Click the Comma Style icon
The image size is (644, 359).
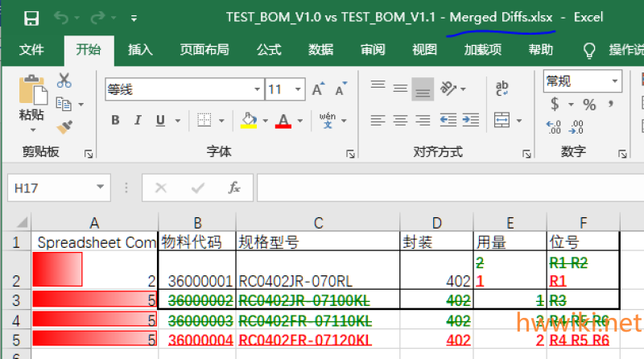(x=611, y=104)
